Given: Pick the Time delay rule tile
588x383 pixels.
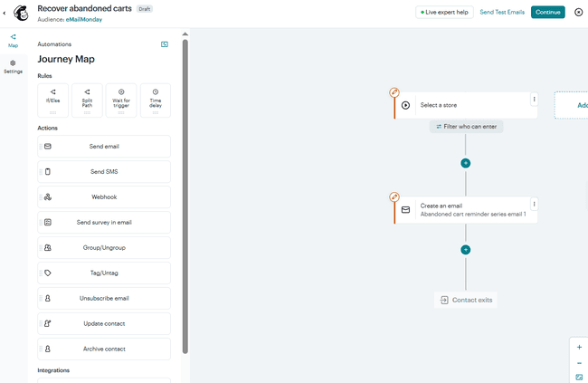Looking at the screenshot, I should point(156,101).
